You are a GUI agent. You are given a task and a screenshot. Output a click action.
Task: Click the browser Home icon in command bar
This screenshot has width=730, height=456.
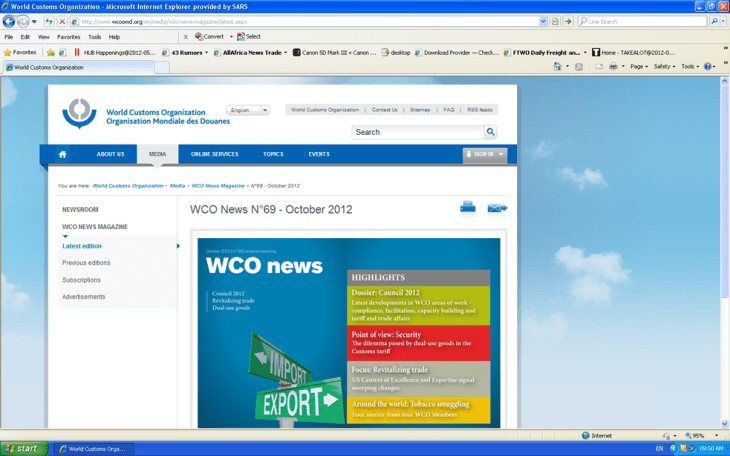click(x=557, y=67)
